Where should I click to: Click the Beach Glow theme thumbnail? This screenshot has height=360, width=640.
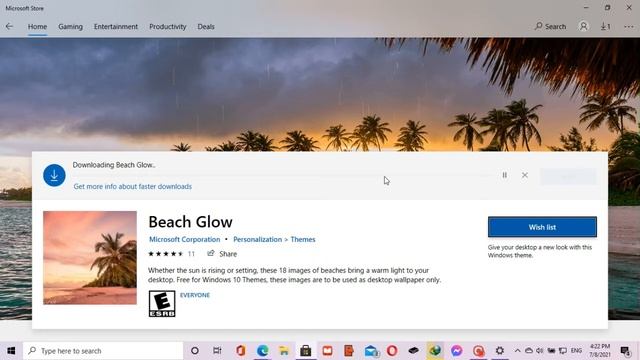90,258
